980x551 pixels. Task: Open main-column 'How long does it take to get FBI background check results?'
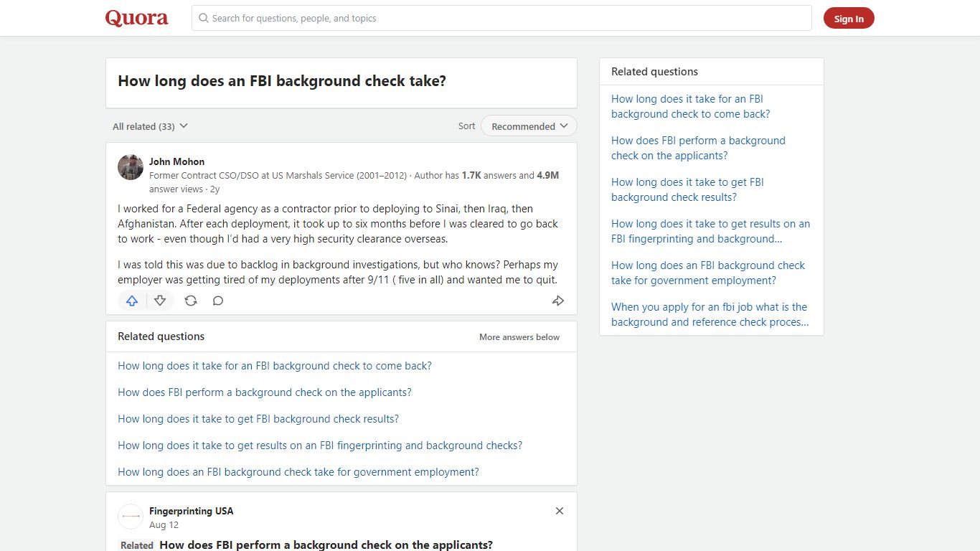click(x=258, y=419)
